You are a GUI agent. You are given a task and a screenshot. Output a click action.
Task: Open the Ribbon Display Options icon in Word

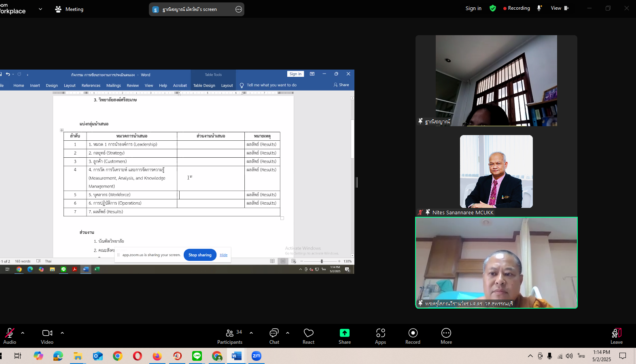pos(312,74)
